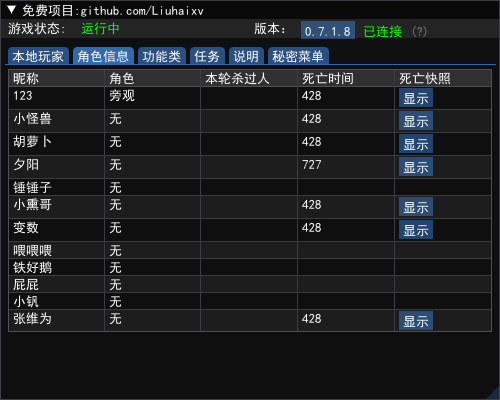This screenshot has height=400, width=500.
Task: Click the (?) help marker
Action: coord(419,31)
